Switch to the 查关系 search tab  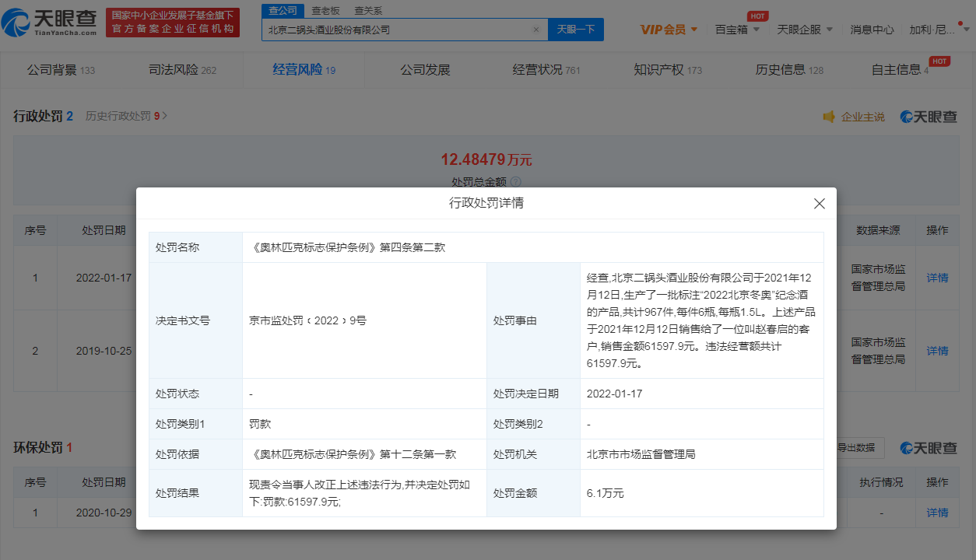point(367,11)
